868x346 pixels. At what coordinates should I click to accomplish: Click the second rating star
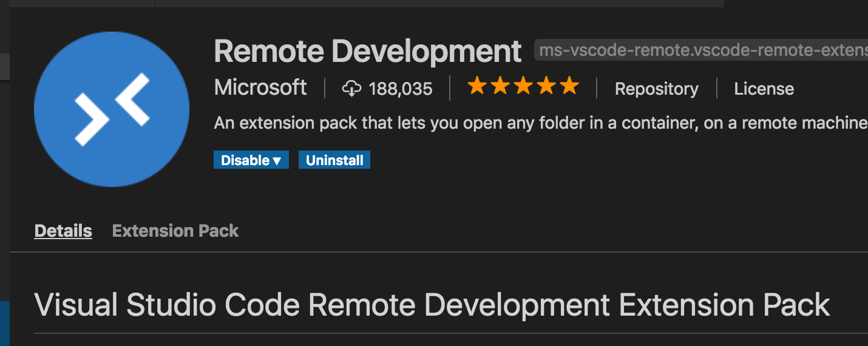tap(500, 86)
